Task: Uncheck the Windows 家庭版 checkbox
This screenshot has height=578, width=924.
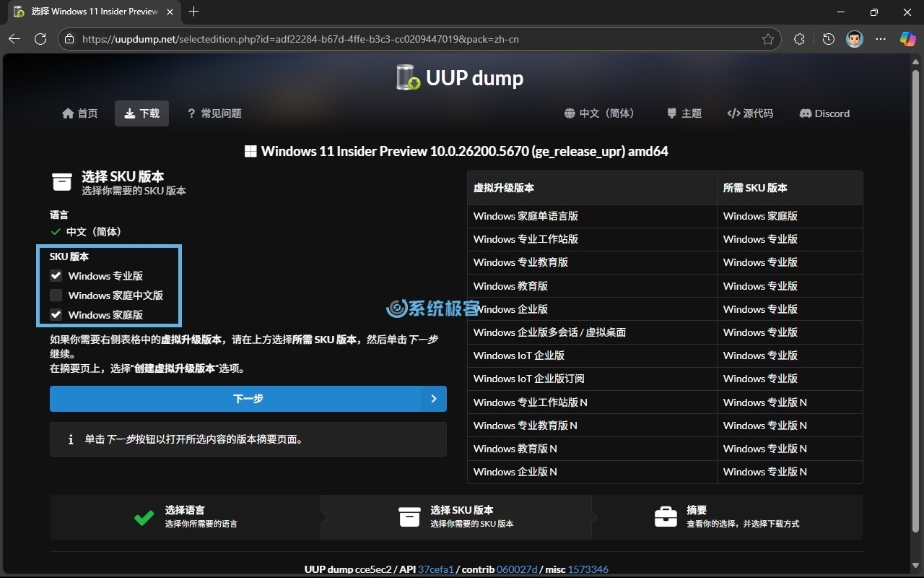Action: pyautogui.click(x=56, y=315)
